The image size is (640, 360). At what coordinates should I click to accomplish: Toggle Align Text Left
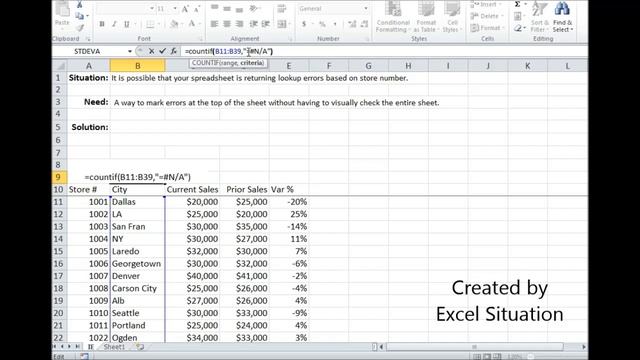click(x=214, y=24)
